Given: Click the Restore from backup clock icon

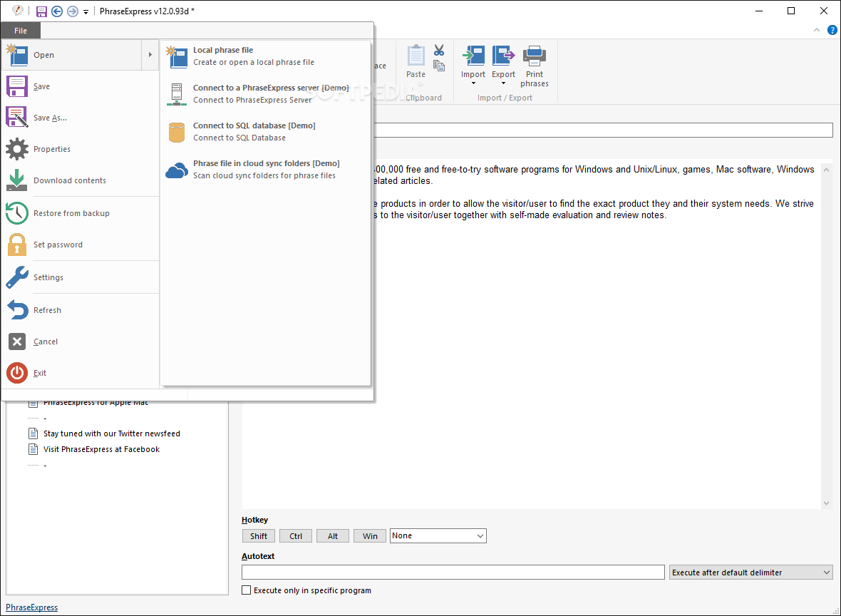Looking at the screenshot, I should tap(16, 213).
